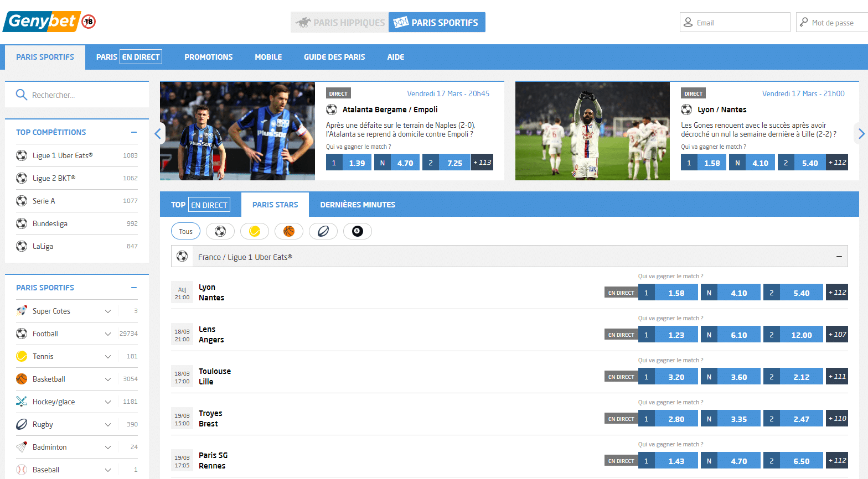The height and width of the screenshot is (479, 868).
Task: Click the Ligue 2 BKT soccer icon
Action: point(22,178)
